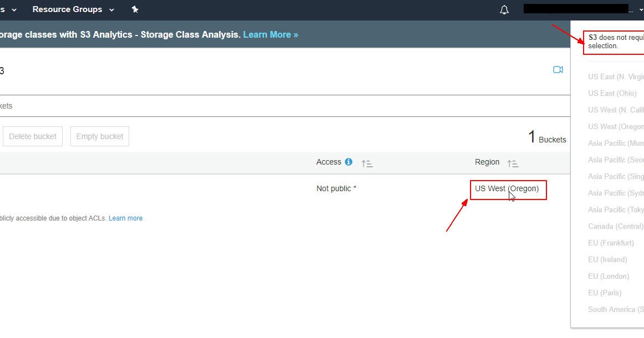644x338 pixels.
Task: Click the sort icon beside the Access column
Action: point(366,162)
